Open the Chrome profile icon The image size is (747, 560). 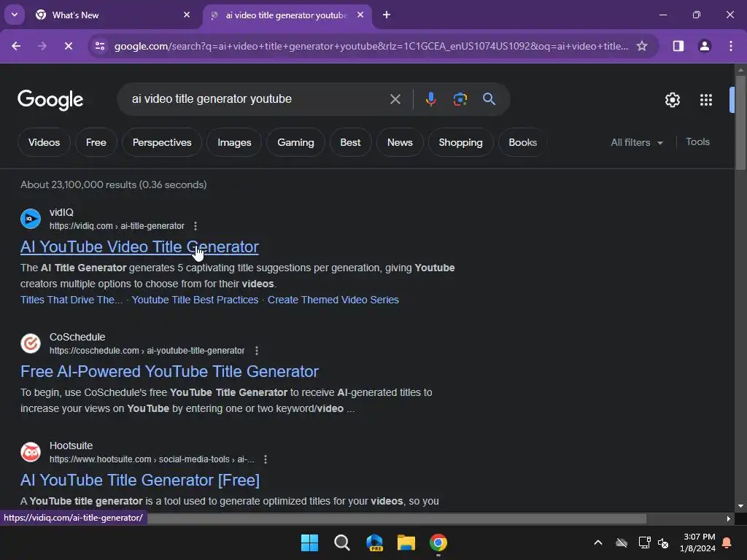[704, 46]
